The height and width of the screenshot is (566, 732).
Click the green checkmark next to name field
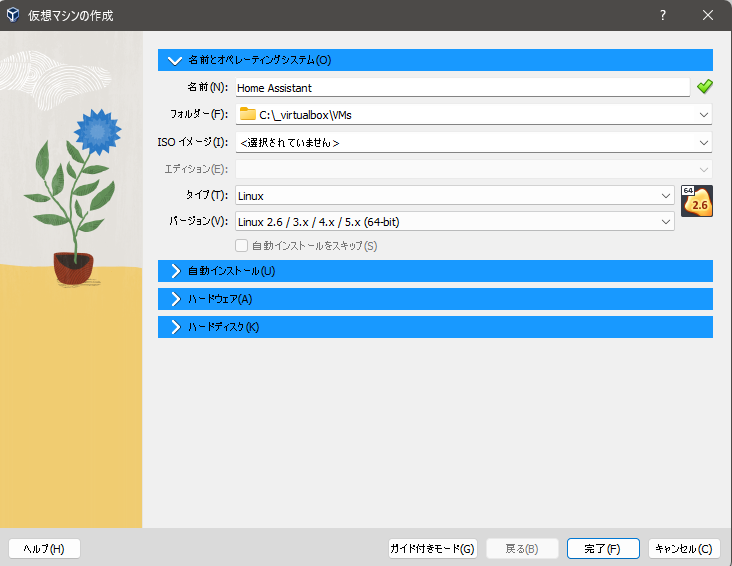(704, 86)
